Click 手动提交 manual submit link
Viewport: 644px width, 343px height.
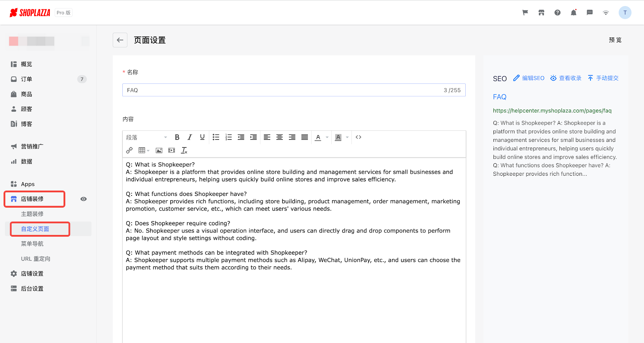[x=603, y=78]
